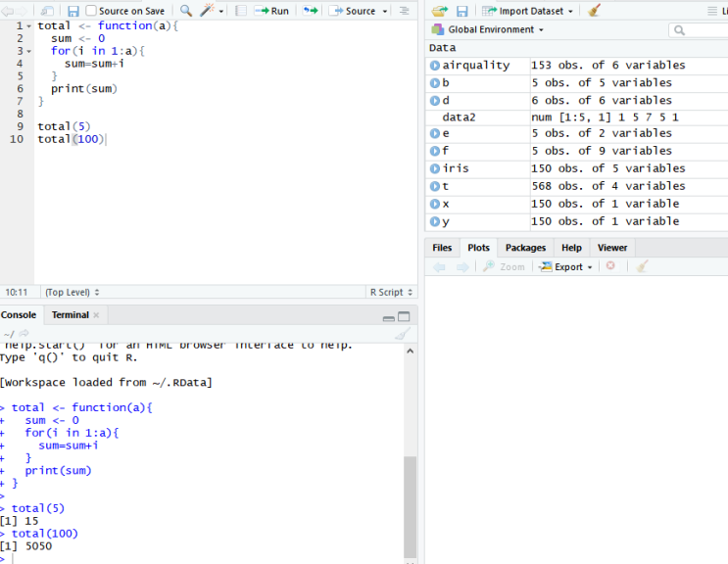The height and width of the screenshot is (564, 728).
Task: Expand the airquality data frame entry
Action: tap(435, 66)
